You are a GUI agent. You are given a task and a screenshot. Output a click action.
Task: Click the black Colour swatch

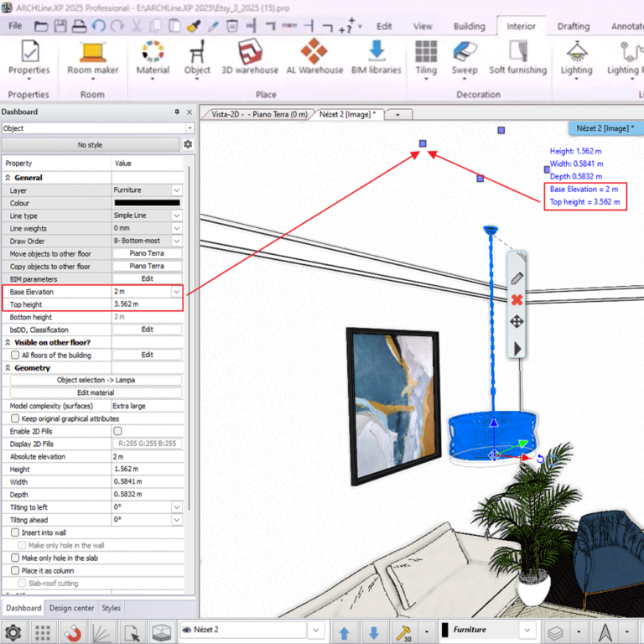coord(147,203)
